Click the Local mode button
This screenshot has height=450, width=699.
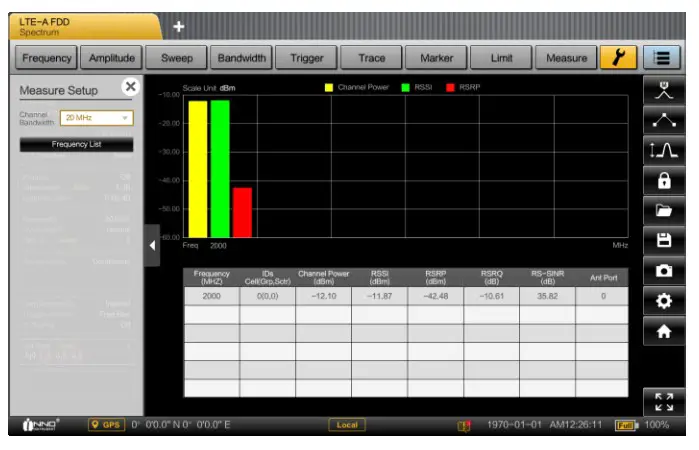pyautogui.click(x=347, y=425)
